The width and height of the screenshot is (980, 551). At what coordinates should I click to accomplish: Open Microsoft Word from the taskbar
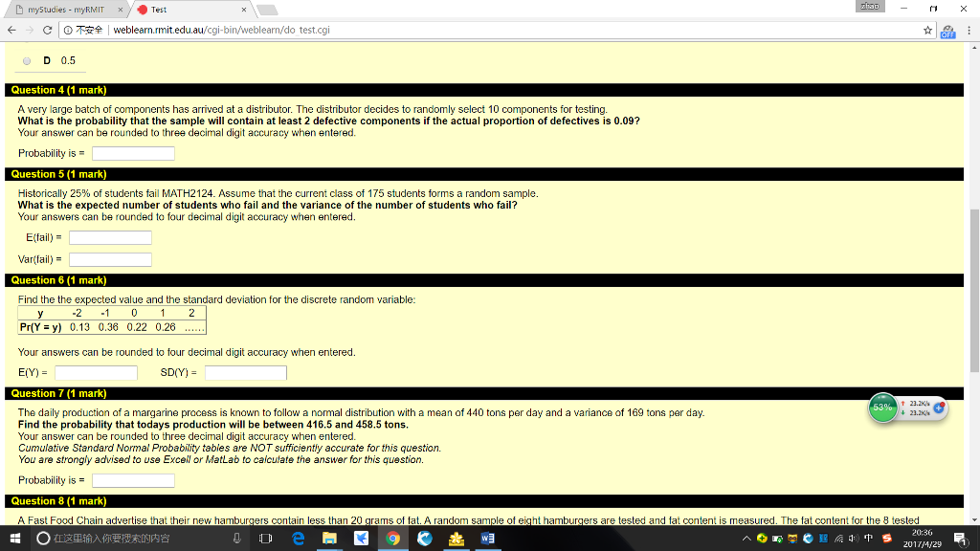(x=487, y=538)
